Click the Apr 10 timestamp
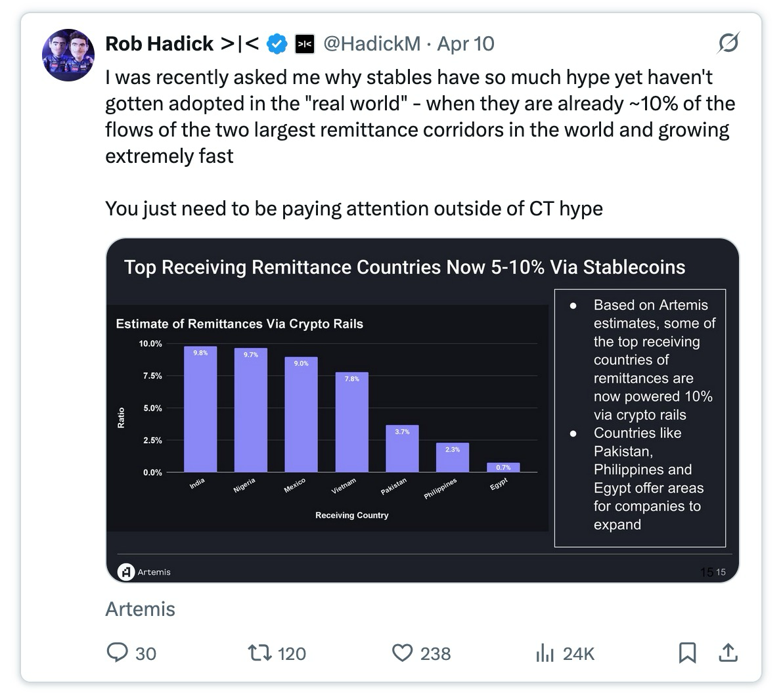The width and height of the screenshot is (783, 700). 466,44
